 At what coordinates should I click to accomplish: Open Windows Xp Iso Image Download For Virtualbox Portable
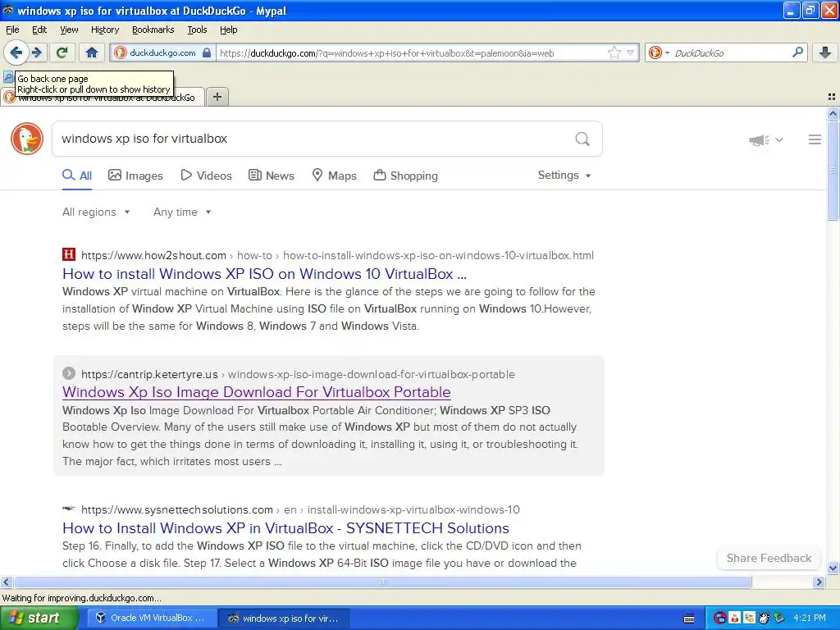[257, 392]
